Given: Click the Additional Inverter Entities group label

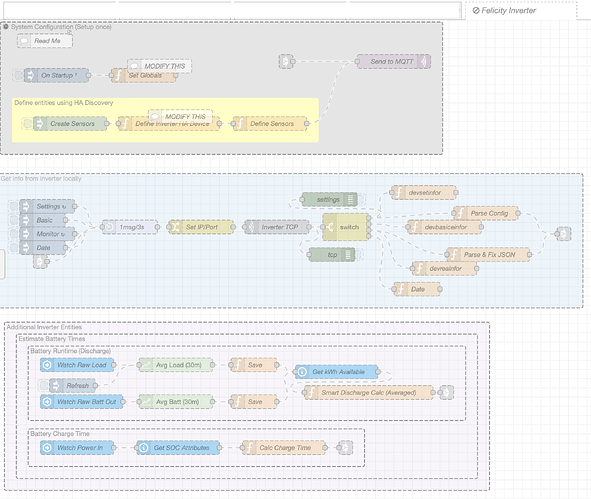Looking at the screenshot, I should [44, 327].
